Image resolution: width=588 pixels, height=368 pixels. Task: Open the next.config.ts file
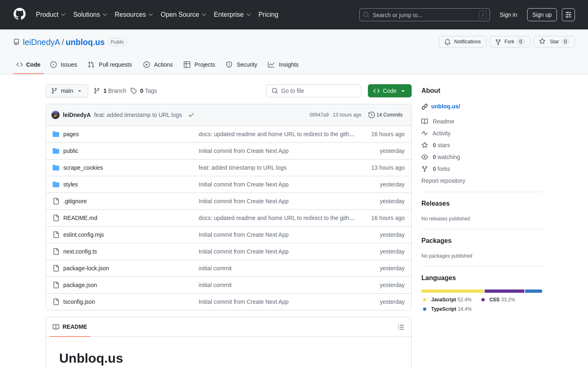pos(80,251)
